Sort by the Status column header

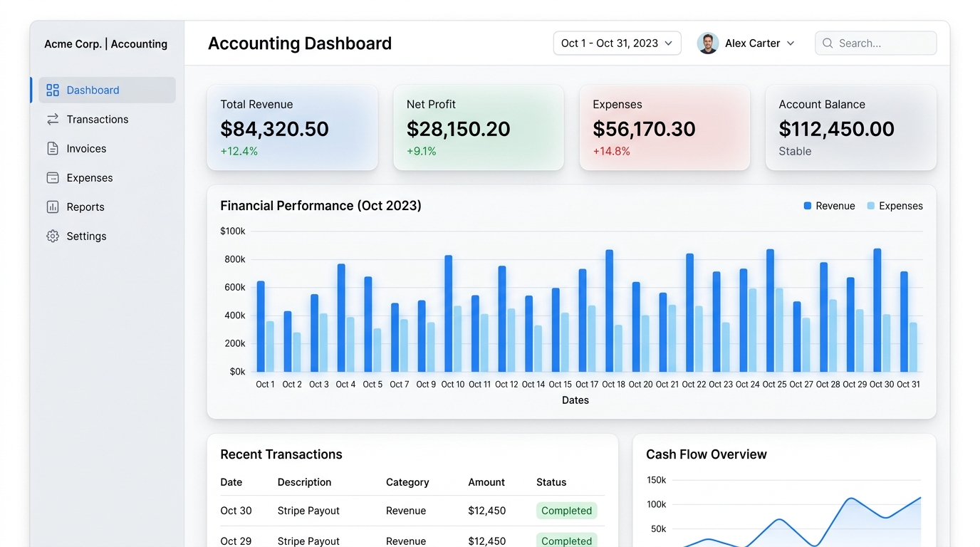click(x=551, y=482)
